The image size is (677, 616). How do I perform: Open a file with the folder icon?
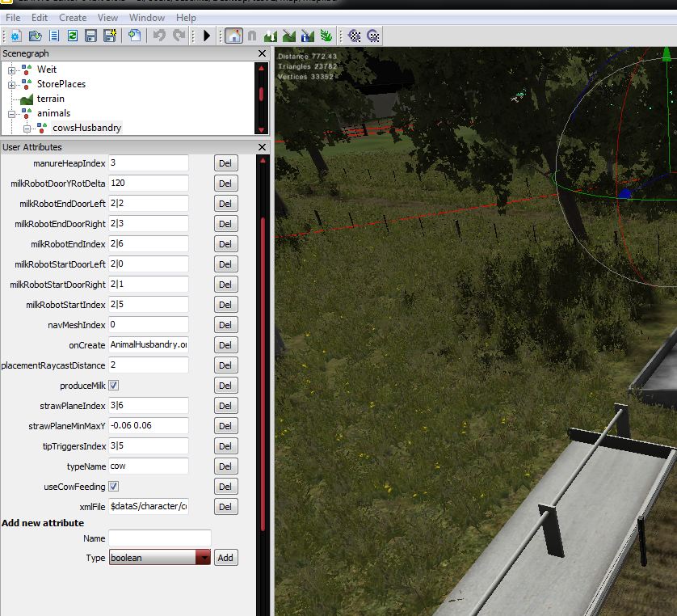tap(35, 36)
